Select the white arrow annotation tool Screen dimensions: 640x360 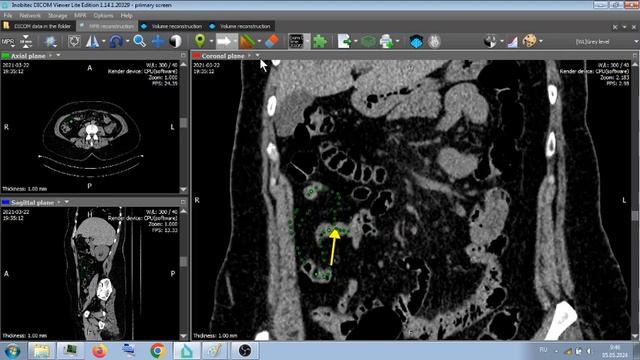[224, 42]
